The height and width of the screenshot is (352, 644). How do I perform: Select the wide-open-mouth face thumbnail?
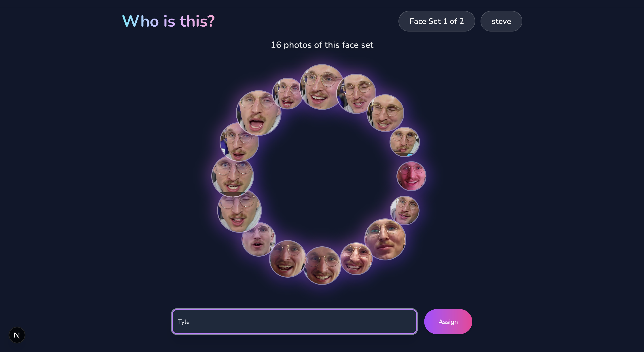click(x=258, y=113)
